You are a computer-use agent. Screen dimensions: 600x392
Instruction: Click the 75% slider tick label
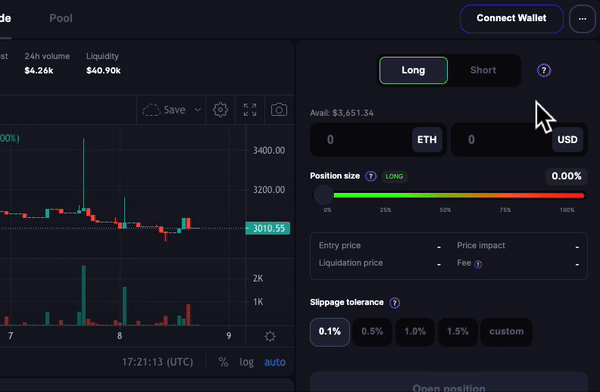(x=505, y=210)
